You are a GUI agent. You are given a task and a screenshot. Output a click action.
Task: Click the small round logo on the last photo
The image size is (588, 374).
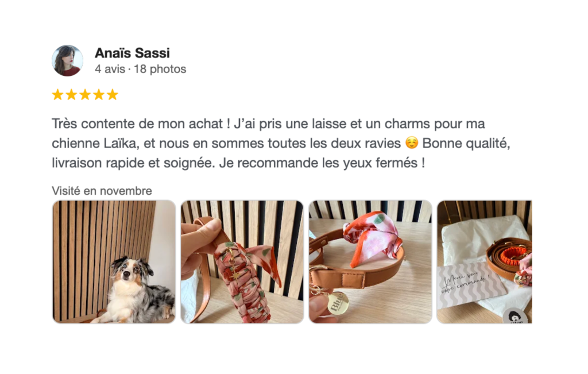[515, 317]
